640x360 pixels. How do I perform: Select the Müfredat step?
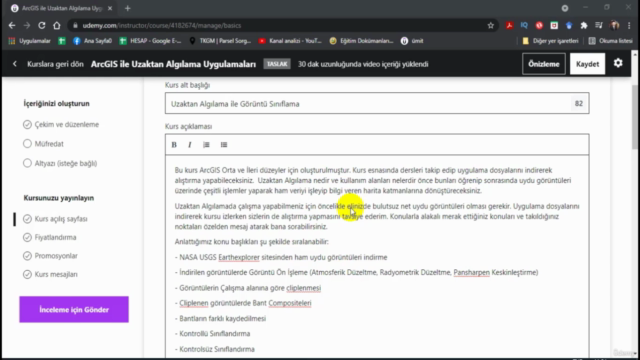tap(44, 144)
